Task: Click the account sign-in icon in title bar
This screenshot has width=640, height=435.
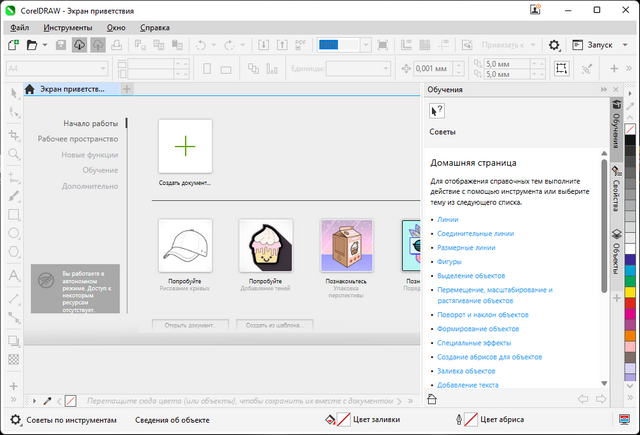Action: click(x=535, y=9)
